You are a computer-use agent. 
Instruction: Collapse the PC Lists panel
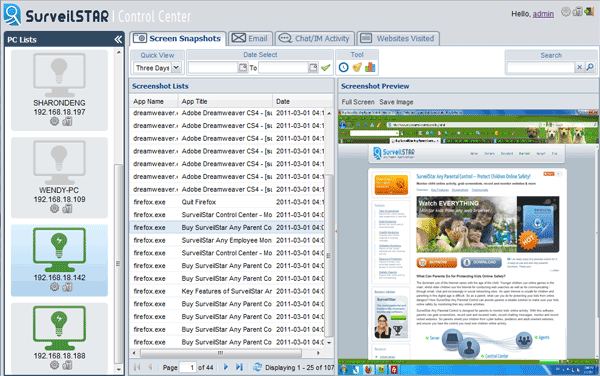point(118,39)
